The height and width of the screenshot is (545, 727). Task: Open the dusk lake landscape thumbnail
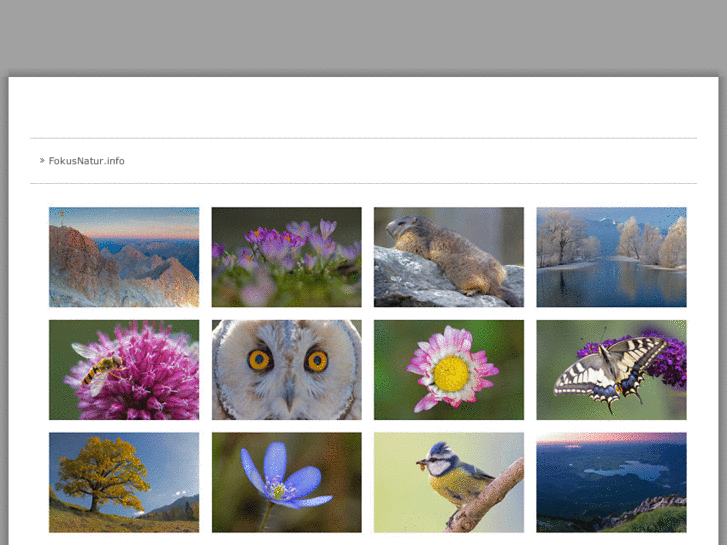pyautogui.click(x=612, y=482)
